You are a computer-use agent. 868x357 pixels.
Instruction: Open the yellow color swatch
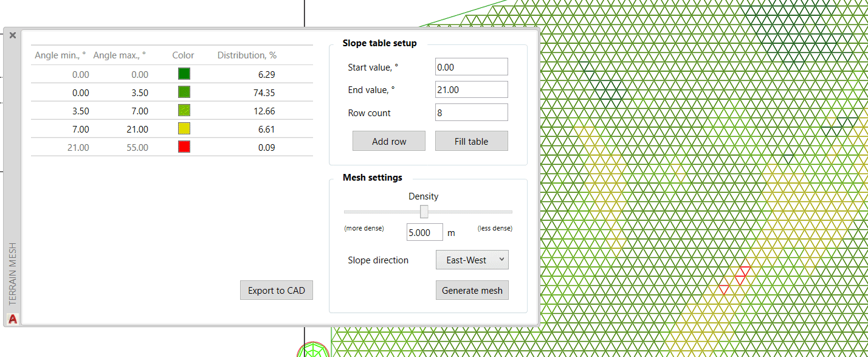[x=184, y=129]
